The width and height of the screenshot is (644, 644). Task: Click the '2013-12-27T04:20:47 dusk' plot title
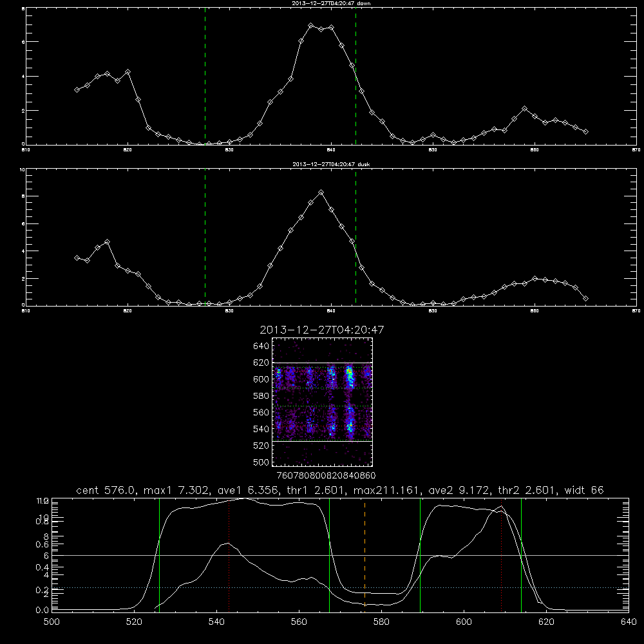coord(331,164)
